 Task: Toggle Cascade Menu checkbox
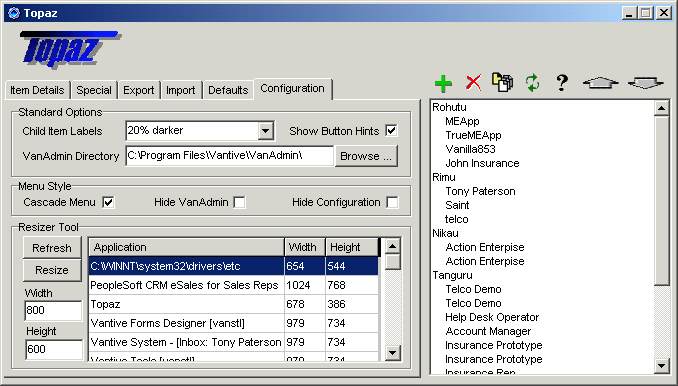click(x=108, y=202)
